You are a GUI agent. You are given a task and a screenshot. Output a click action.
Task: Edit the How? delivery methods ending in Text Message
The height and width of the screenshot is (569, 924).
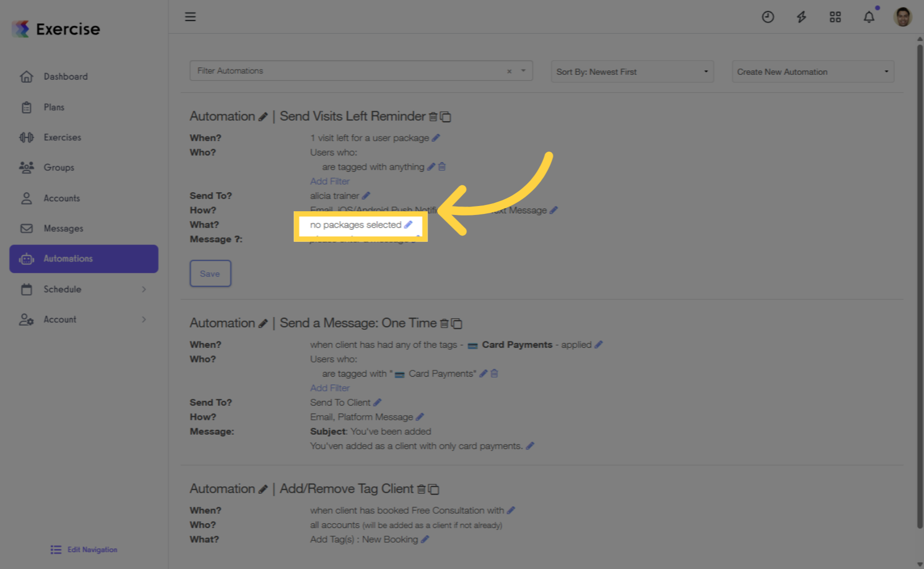pos(553,210)
